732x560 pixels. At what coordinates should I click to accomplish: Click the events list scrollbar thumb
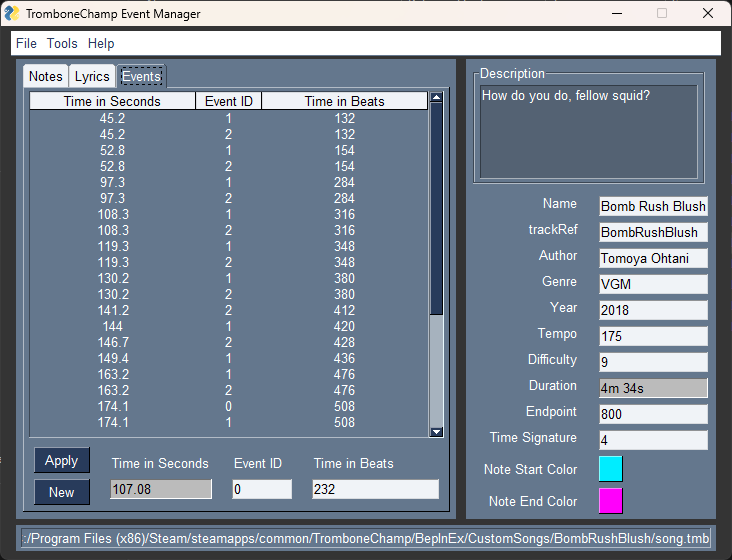click(436, 208)
